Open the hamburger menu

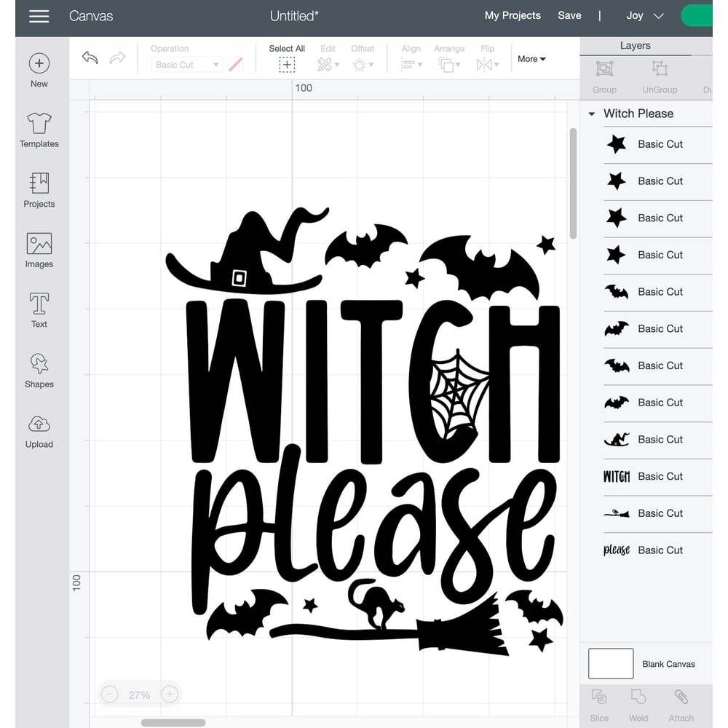(x=39, y=15)
